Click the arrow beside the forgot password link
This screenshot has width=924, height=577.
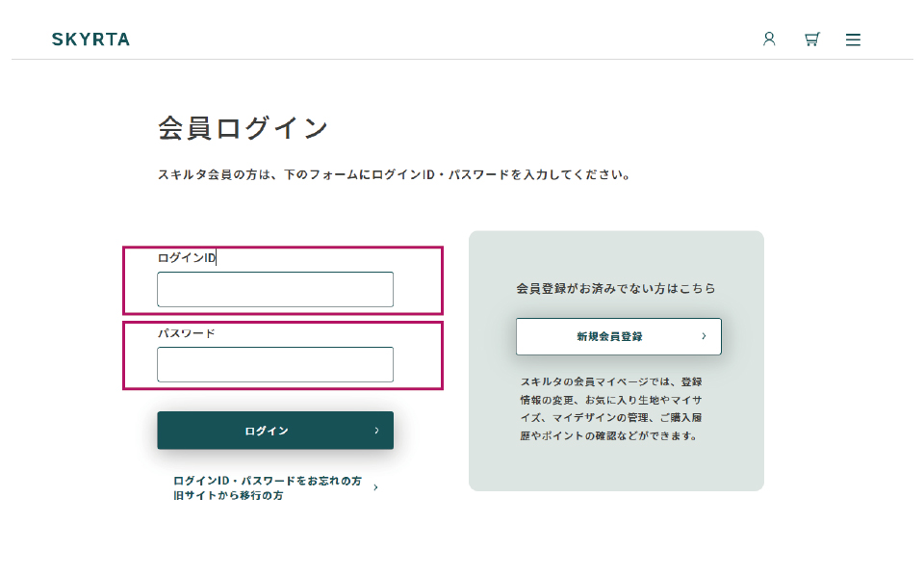click(x=375, y=487)
